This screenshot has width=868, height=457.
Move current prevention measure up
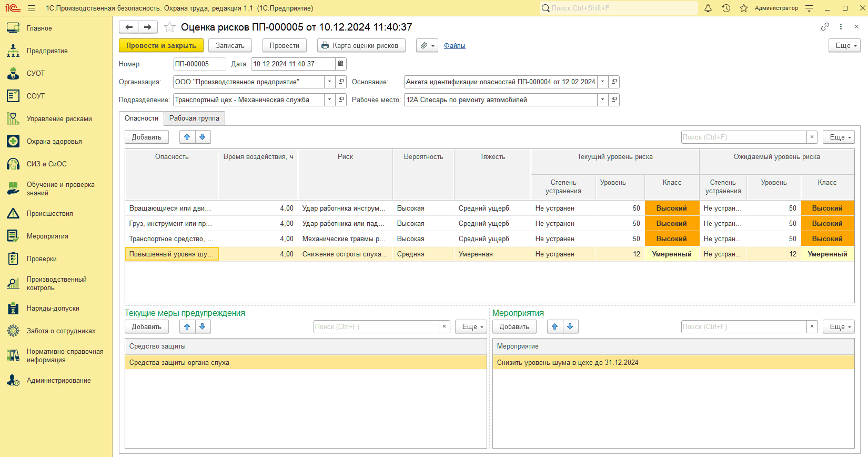187,326
